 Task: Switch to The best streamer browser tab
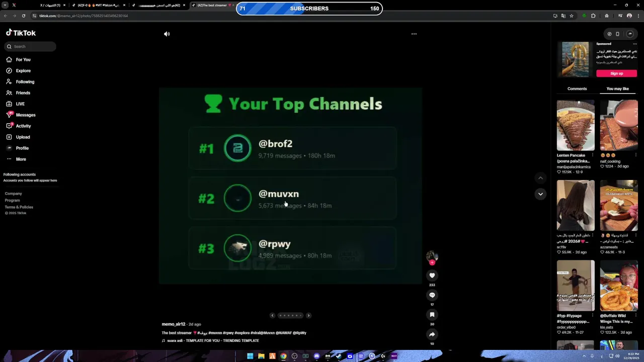point(215,5)
